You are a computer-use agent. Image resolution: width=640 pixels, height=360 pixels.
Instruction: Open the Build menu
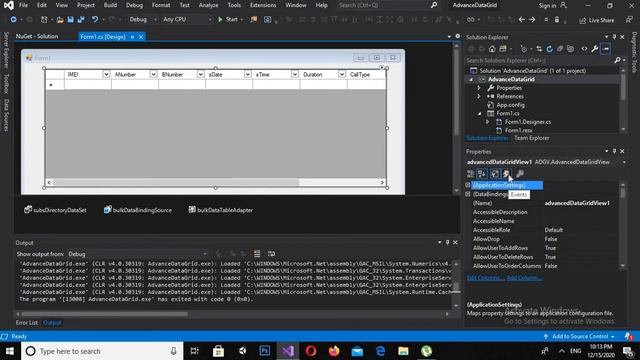pos(110,5)
